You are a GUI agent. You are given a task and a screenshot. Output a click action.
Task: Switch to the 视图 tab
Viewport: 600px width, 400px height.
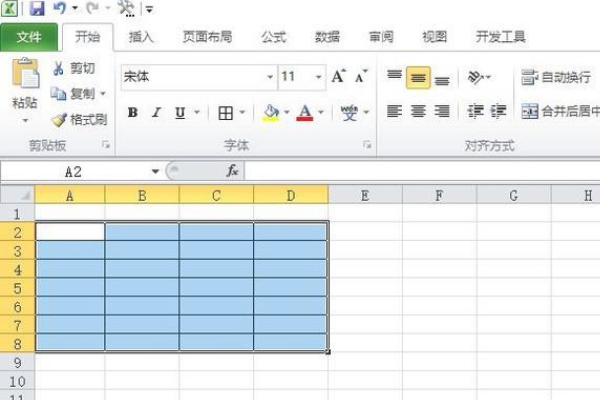pos(435,37)
